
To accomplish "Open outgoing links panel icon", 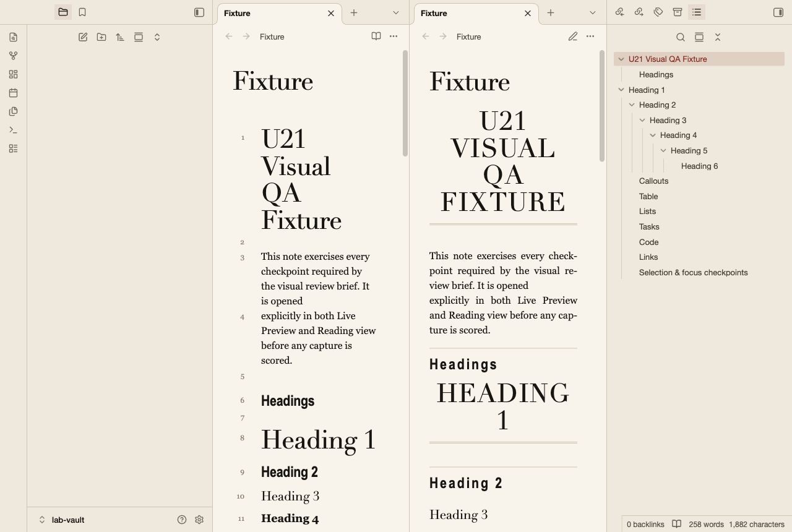I will 639,12.
